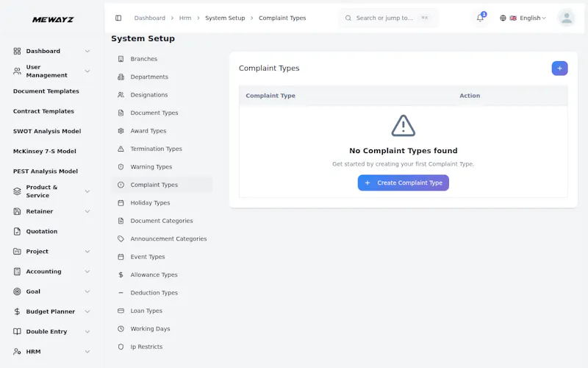
Task: Click the search magnifier icon
Action: 348,18
